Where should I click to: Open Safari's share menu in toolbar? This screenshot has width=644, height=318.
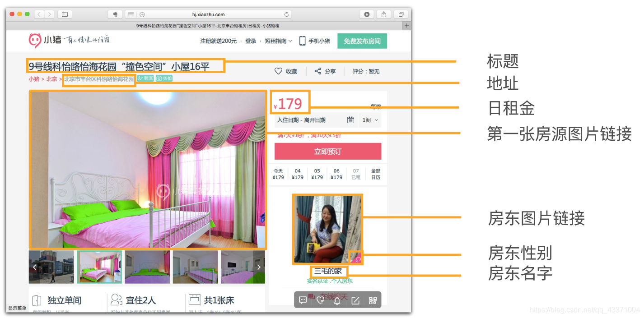pyautogui.click(x=383, y=14)
